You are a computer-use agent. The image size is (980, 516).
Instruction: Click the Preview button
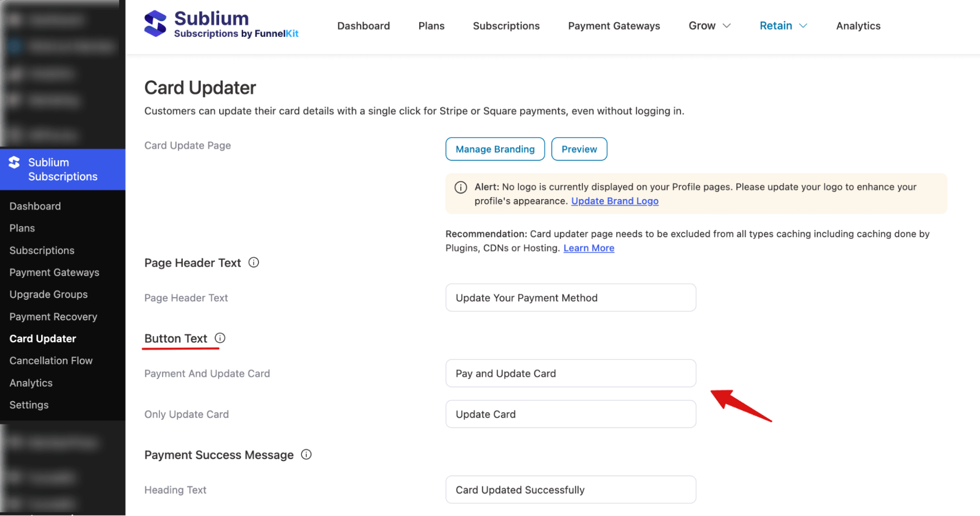click(579, 148)
